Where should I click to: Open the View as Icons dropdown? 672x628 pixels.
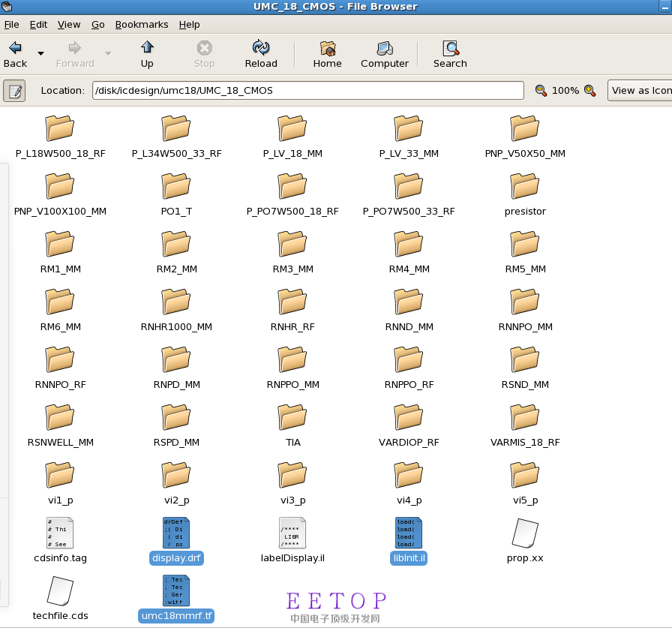click(640, 91)
